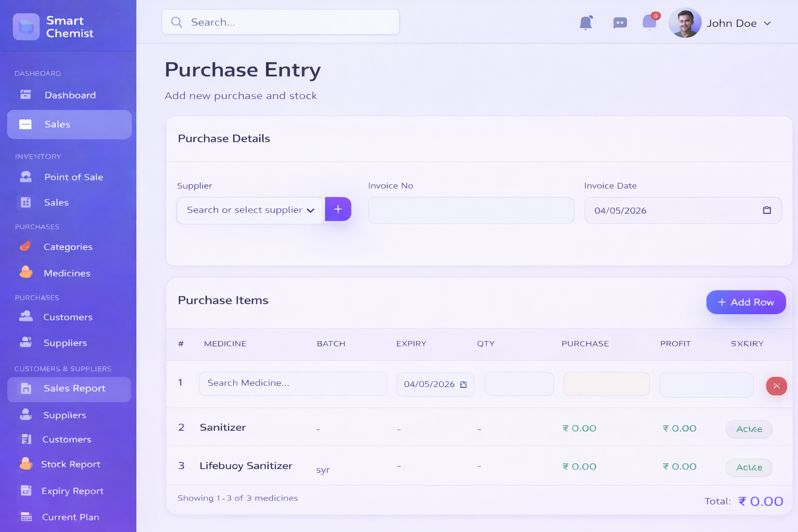Open the Stock Report page
The height and width of the screenshot is (532, 798).
coord(70,464)
